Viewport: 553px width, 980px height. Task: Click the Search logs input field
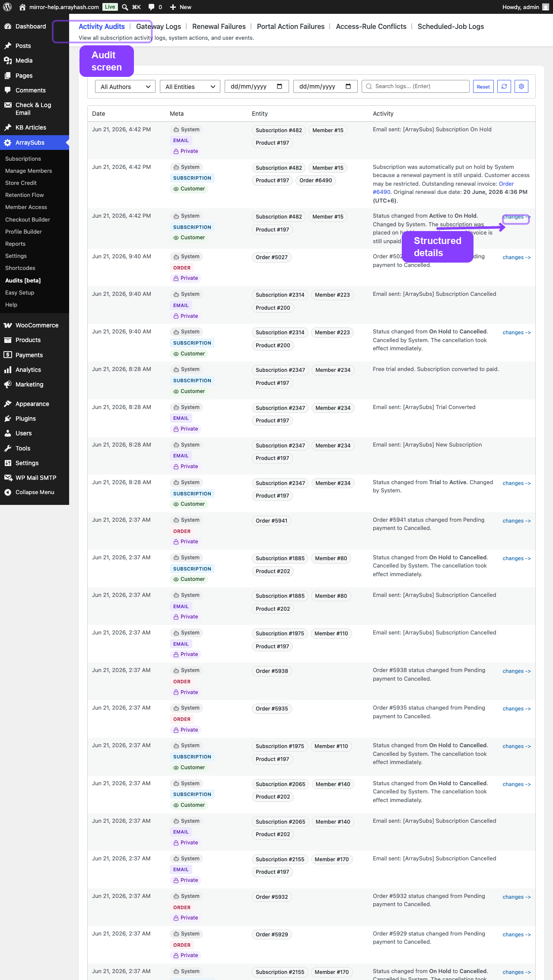pos(416,86)
